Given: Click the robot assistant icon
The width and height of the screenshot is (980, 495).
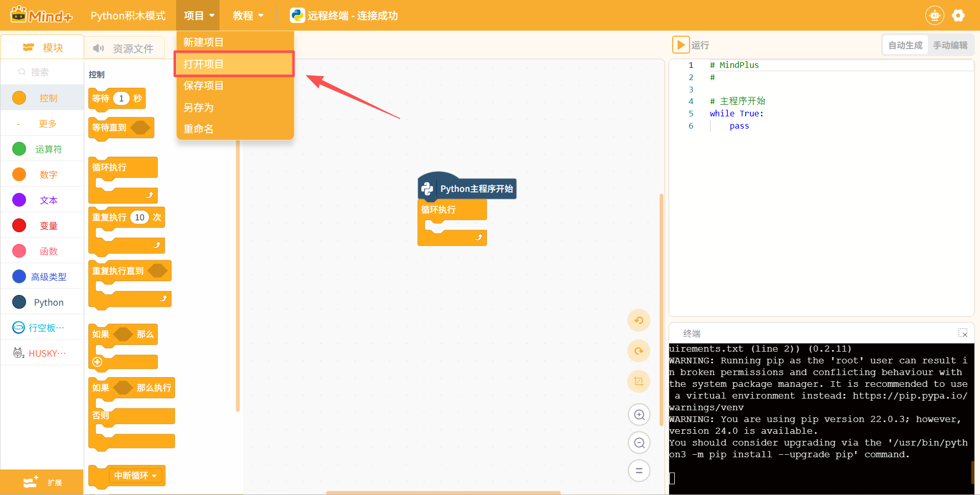Looking at the screenshot, I should [934, 16].
